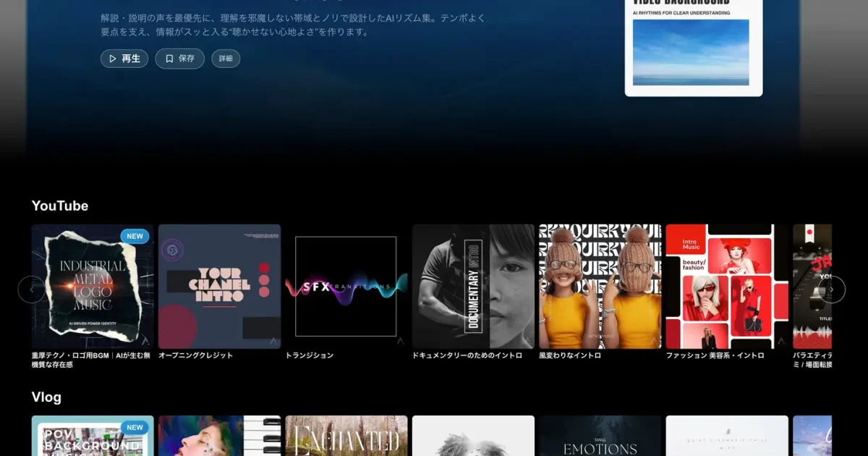868x456 pixels.
Task: Open the オープニングクレジット thumbnail
Action: [218, 285]
